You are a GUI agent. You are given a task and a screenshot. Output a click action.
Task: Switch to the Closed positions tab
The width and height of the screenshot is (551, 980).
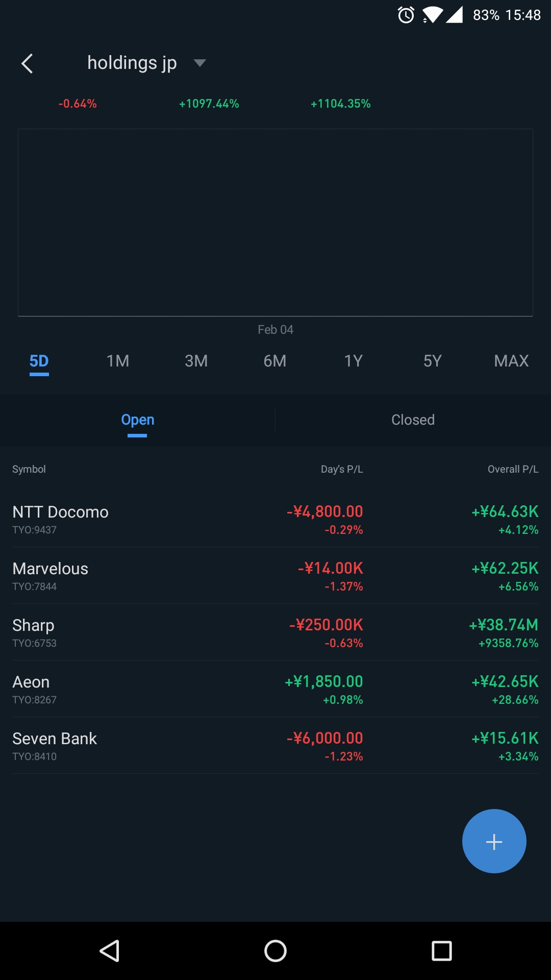413,420
